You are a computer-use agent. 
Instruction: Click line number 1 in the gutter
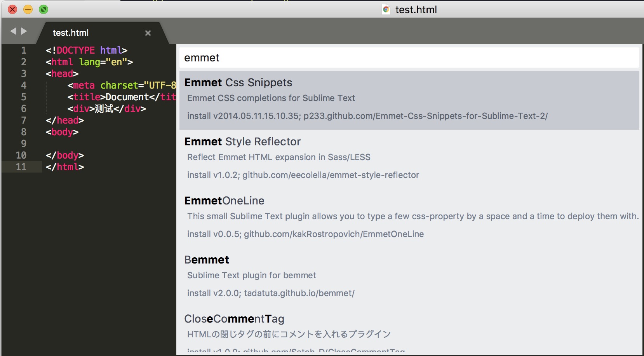[x=24, y=50]
